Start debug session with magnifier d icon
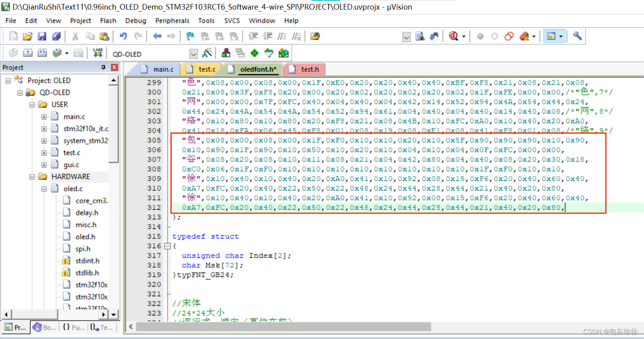The image size is (644, 339). click(x=453, y=36)
